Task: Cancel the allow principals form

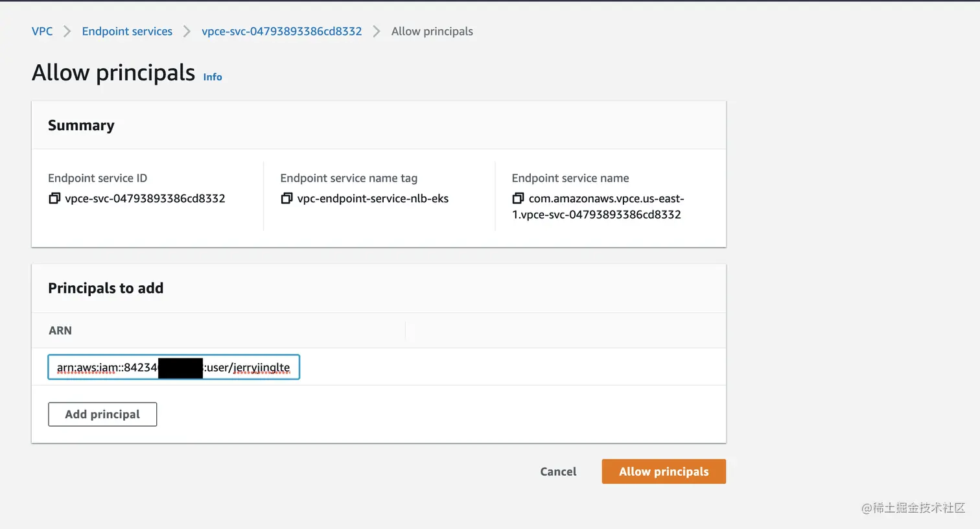Action: pyautogui.click(x=558, y=471)
